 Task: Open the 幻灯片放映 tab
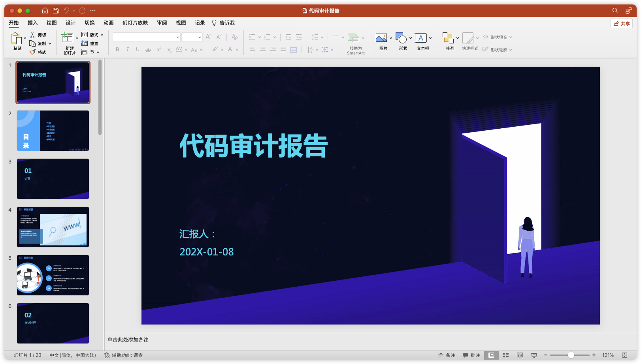point(135,23)
